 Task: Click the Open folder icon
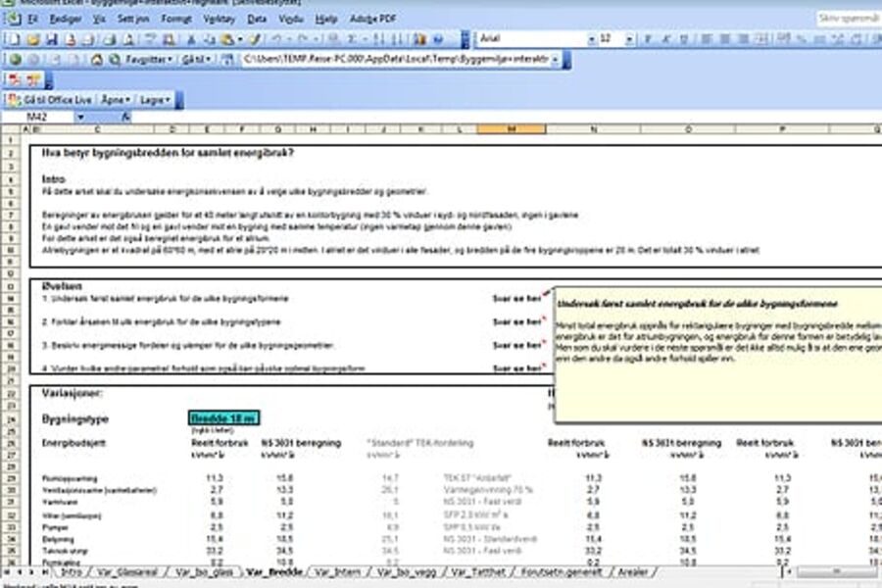32,39
